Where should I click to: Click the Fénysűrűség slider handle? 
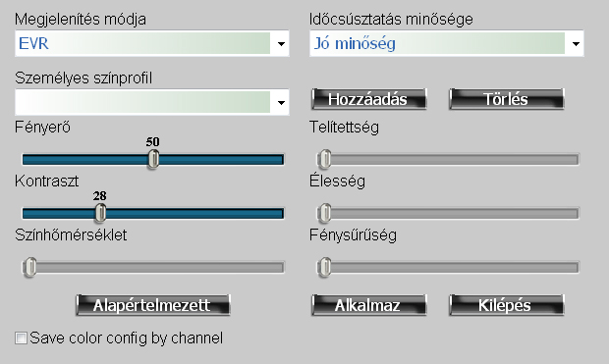(325, 267)
